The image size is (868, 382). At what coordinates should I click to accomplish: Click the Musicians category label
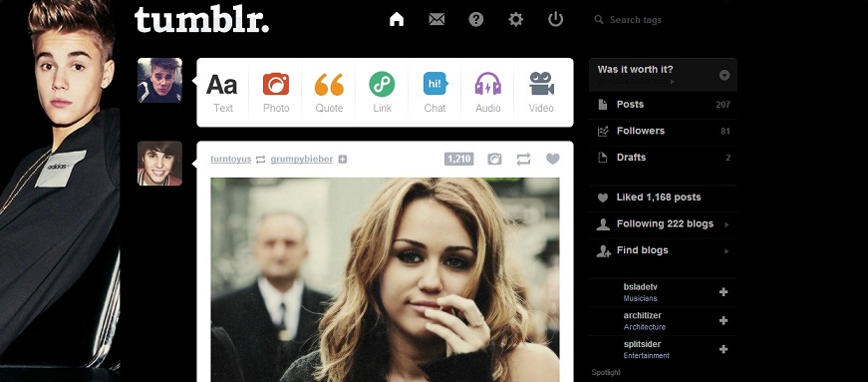(640, 298)
